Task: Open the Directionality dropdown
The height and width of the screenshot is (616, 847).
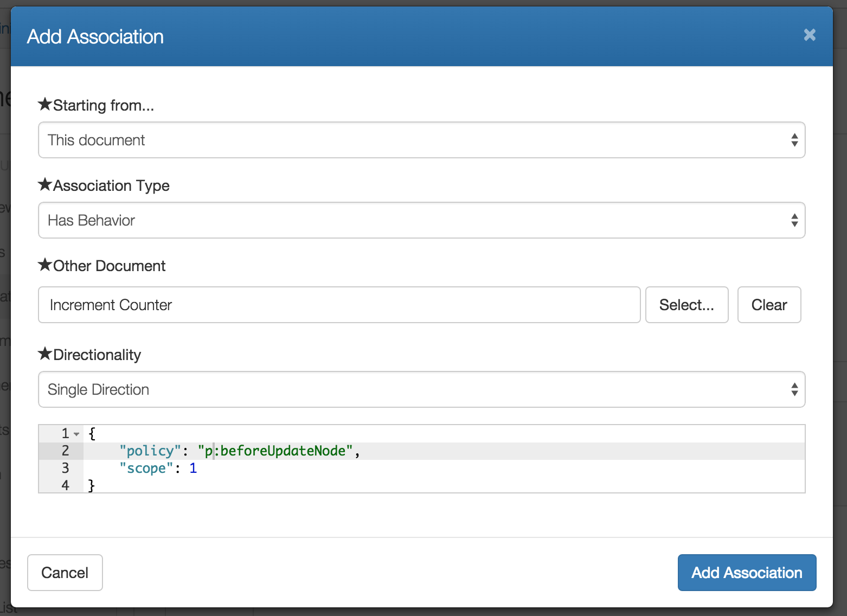Action: (x=421, y=389)
